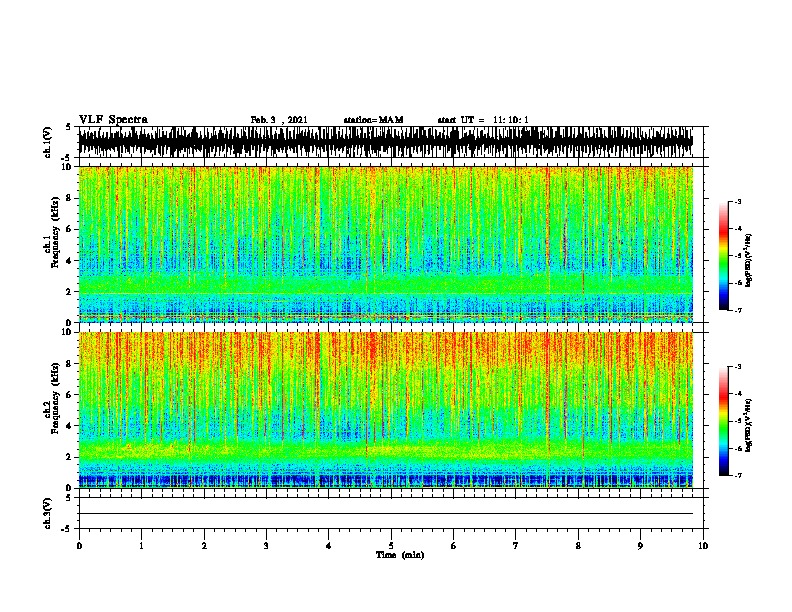Select the date text "Feb. 3, 2021"
Image resolution: width=792 pixels, height=612 pixels.
pos(279,120)
